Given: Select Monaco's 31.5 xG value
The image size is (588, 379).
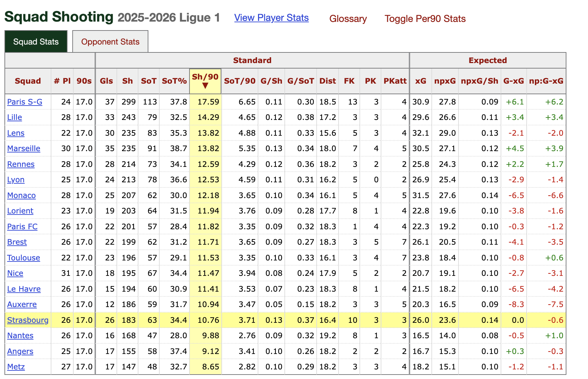Looking at the screenshot, I should [421, 195].
